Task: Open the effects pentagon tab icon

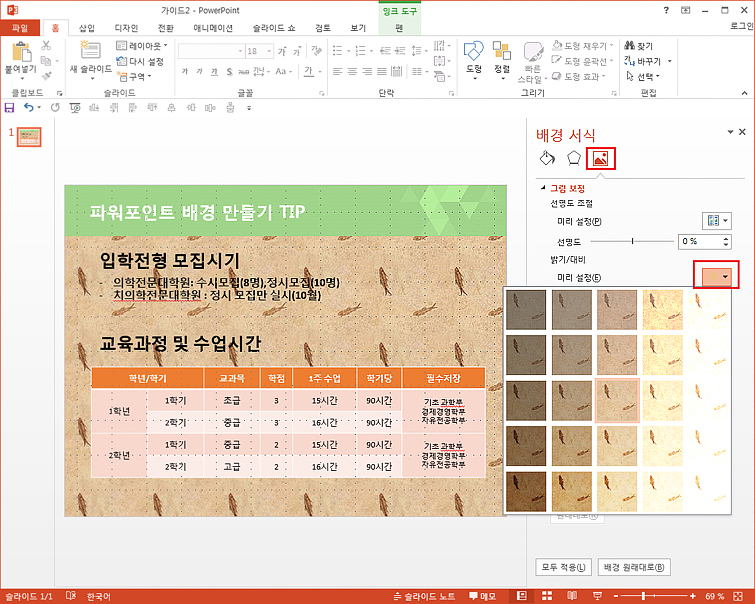Action: click(x=573, y=158)
